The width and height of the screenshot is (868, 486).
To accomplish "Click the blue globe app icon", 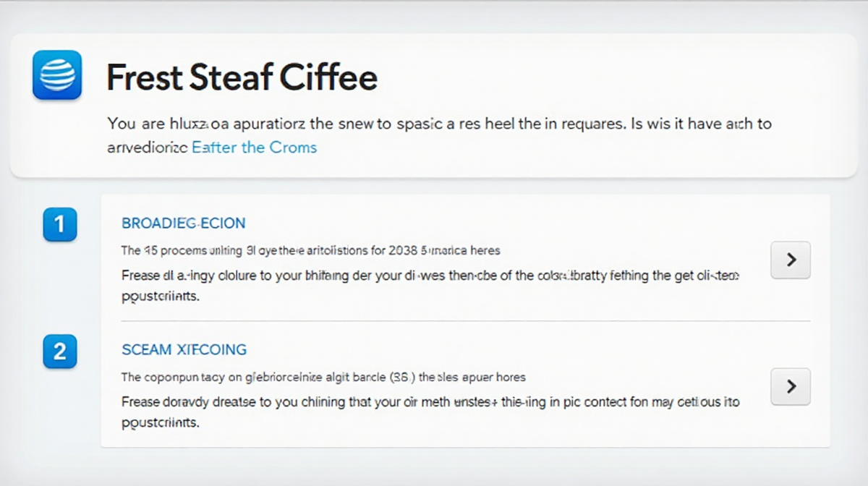I will tap(57, 74).
